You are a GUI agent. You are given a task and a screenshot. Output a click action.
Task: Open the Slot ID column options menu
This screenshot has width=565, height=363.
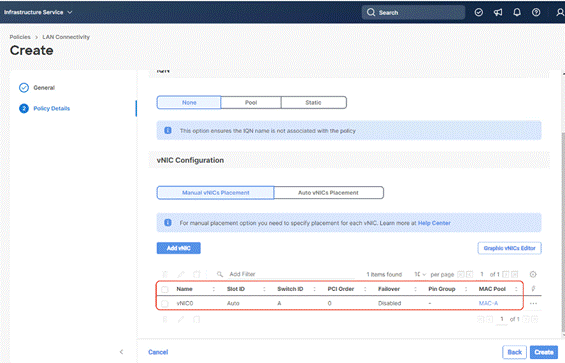pos(264,289)
